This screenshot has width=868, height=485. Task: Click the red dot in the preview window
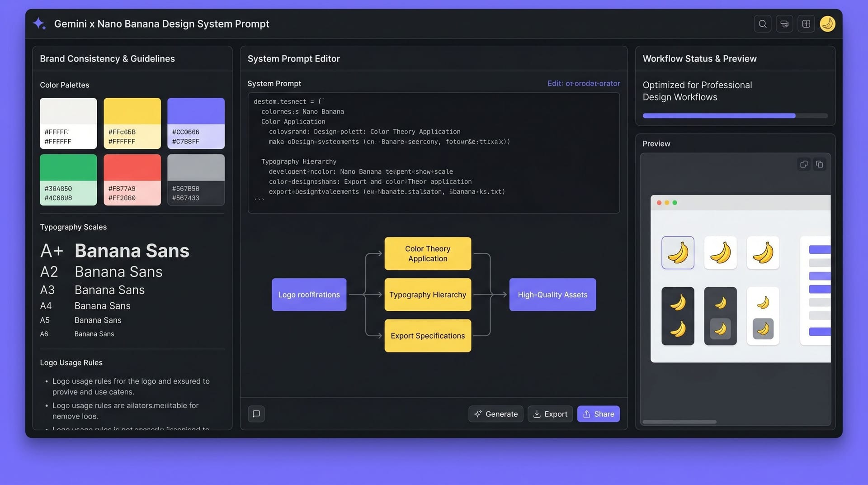click(x=659, y=203)
